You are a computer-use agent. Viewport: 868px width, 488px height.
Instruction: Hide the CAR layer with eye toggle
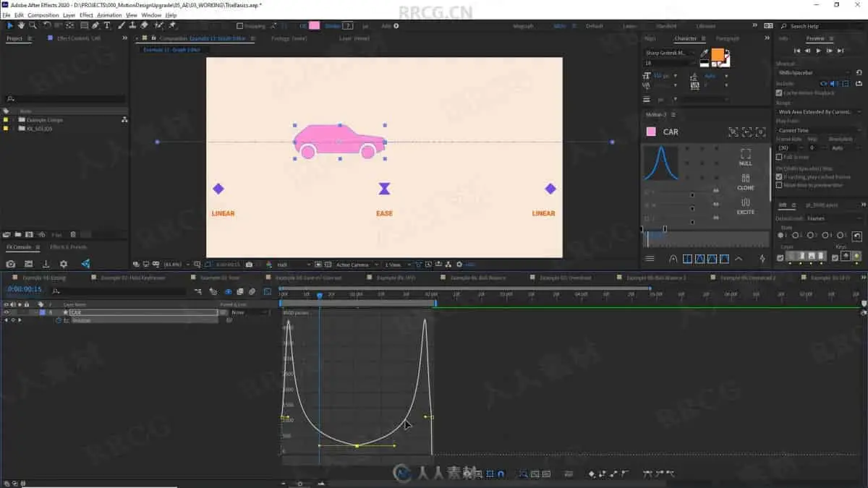[6, 312]
